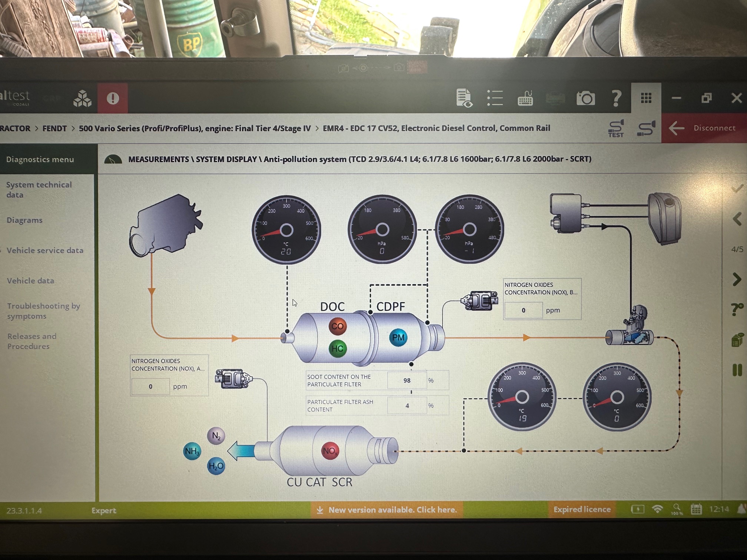Click the diagnostic connector cable icon

[646, 129]
